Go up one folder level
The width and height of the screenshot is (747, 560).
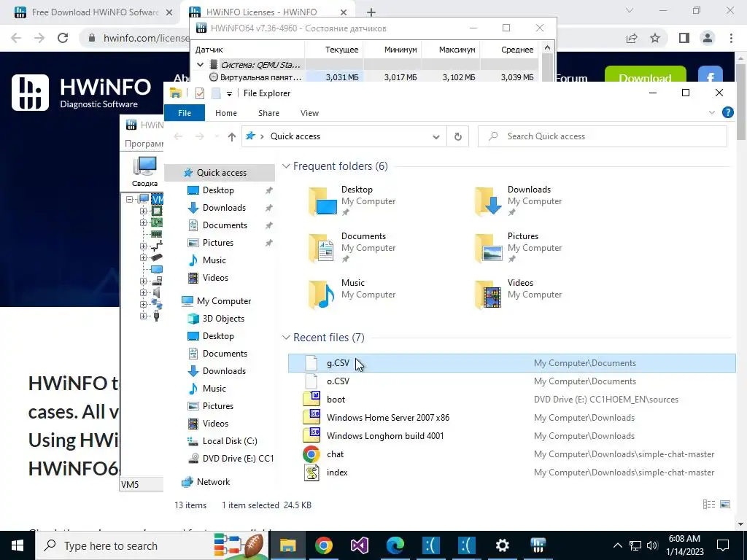pos(231,136)
